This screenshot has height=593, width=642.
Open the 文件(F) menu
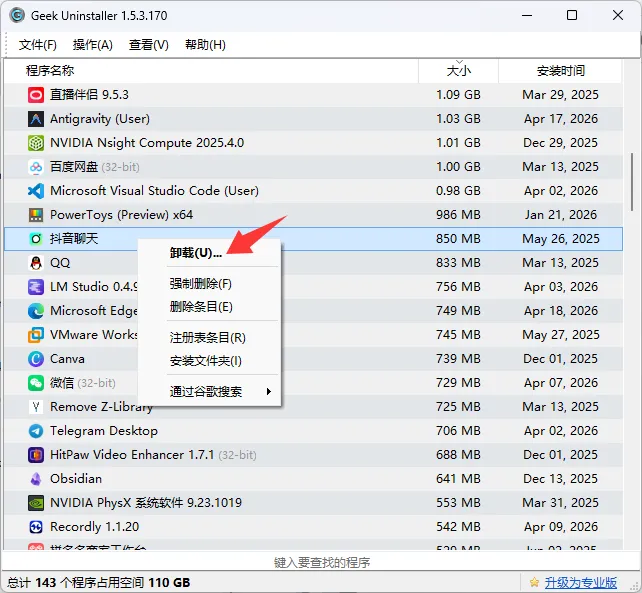(x=37, y=45)
